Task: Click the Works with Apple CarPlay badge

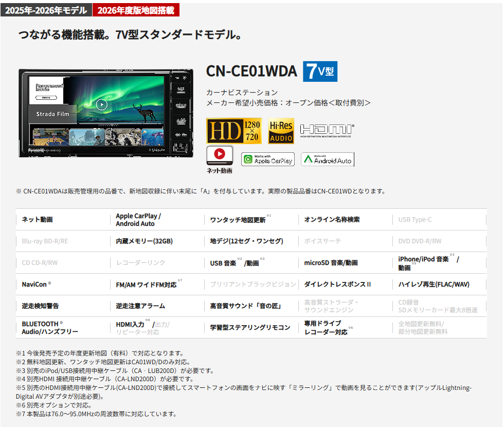Action: tap(268, 159)
